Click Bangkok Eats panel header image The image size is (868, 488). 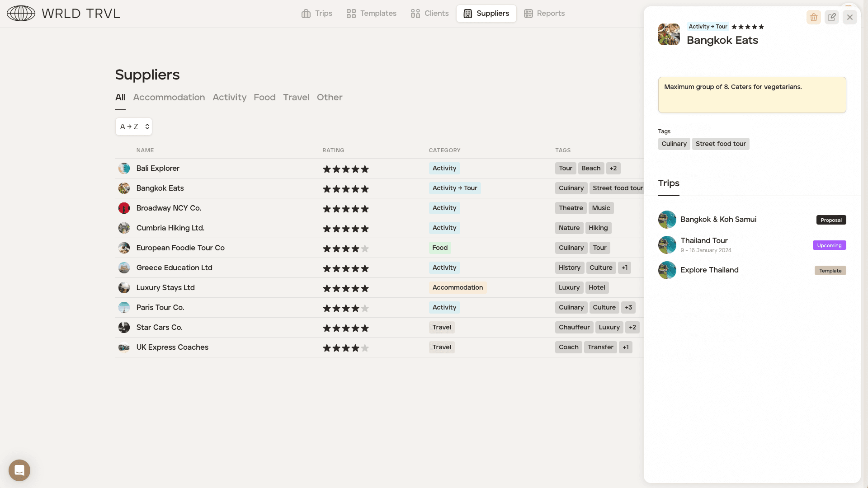click(669, 34)
